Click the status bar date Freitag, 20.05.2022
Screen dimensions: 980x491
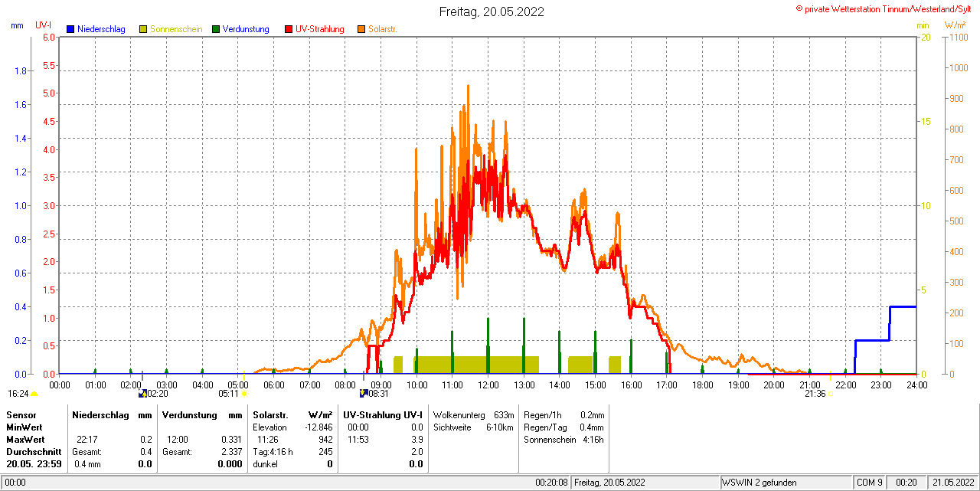(x=609, y=483)
